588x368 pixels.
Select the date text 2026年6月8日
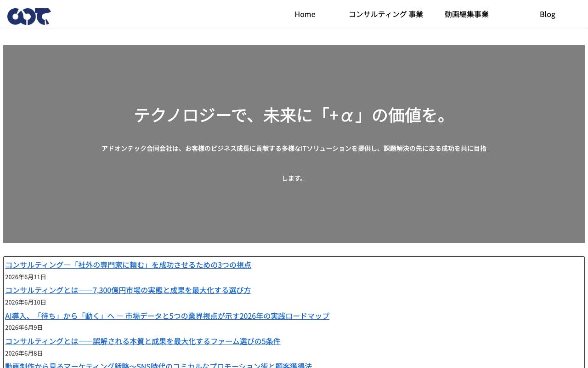tap(24, 353)
